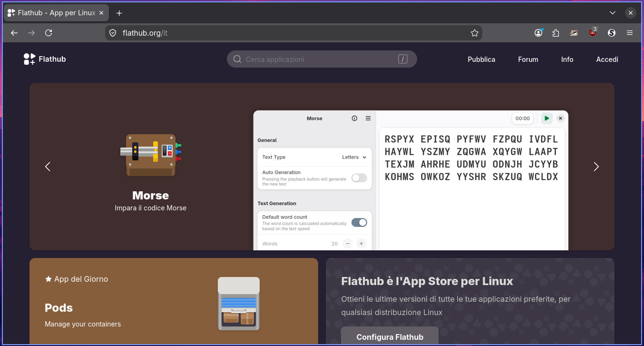Bookmark this page with the star icon
The image size is (644, 346).
pos(474,33)
